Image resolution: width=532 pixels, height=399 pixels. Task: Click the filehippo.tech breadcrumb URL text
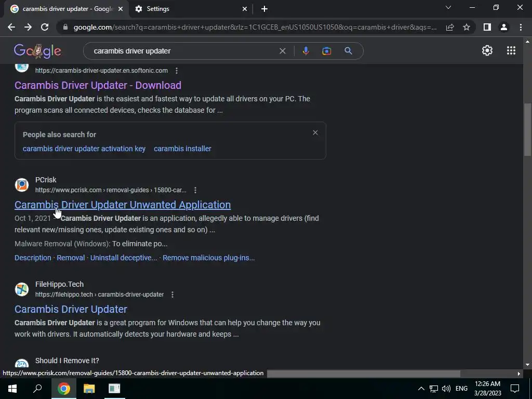(x=99, y=295)
